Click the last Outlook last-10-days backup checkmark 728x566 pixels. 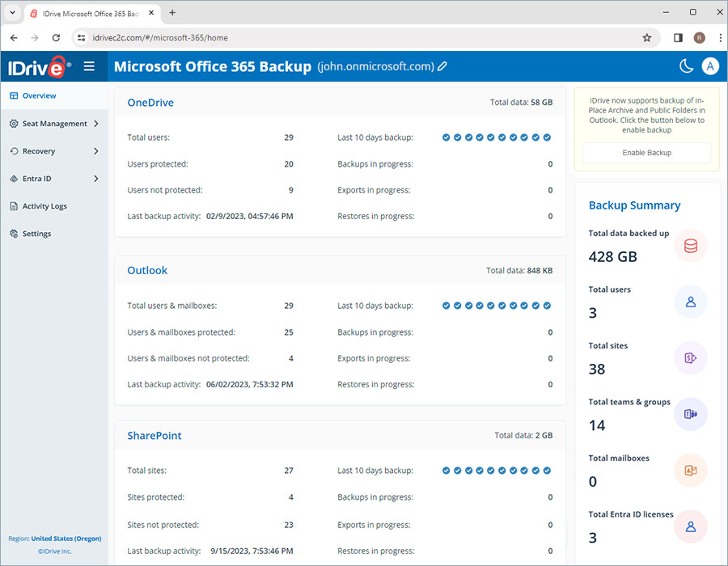[x=547, y=306]
